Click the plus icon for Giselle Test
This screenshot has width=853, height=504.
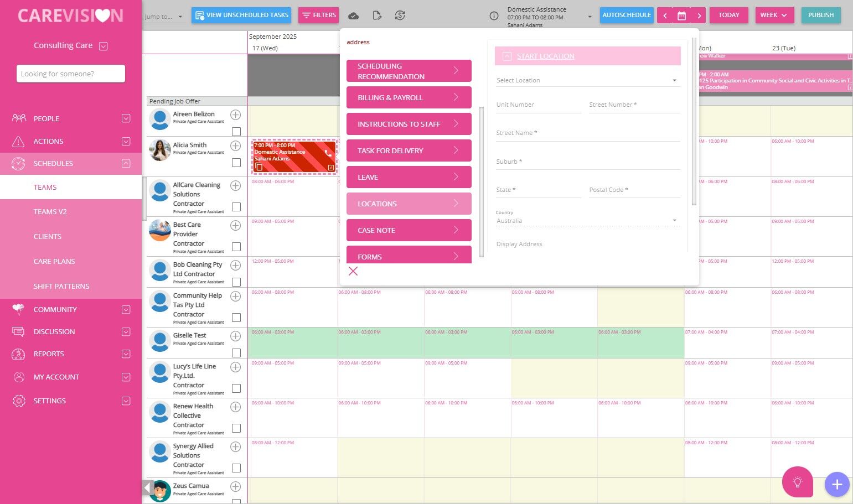pyautogui.click(x=236, y=336)
